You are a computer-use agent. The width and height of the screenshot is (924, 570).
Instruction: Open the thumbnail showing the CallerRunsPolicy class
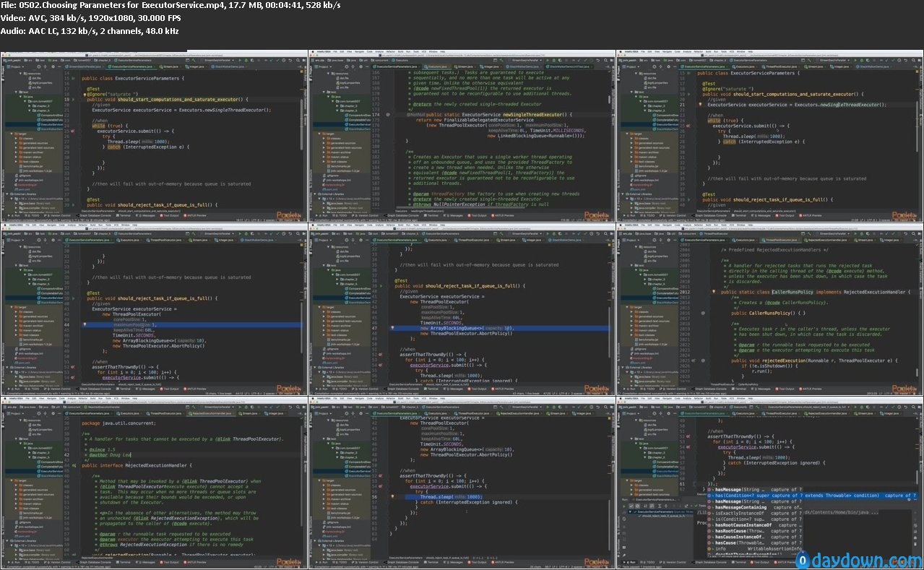coord(769,308)
